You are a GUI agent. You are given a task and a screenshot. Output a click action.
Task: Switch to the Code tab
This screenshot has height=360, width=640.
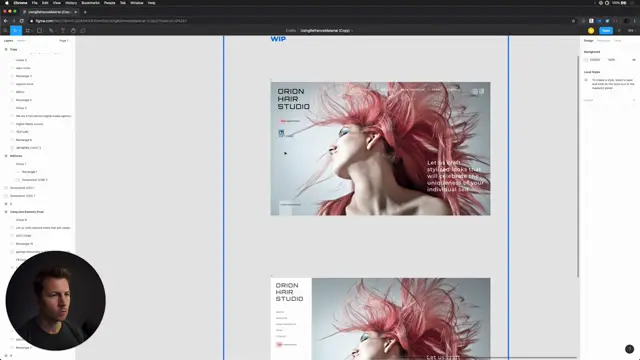pos(618,41)
